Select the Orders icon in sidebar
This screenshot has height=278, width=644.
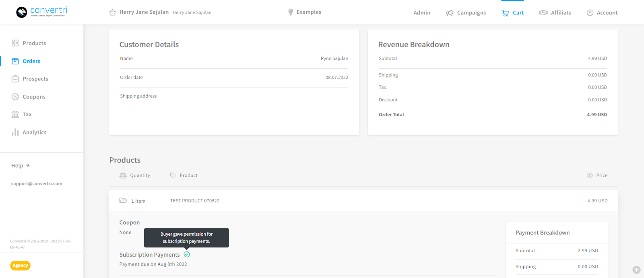point(15,61)
